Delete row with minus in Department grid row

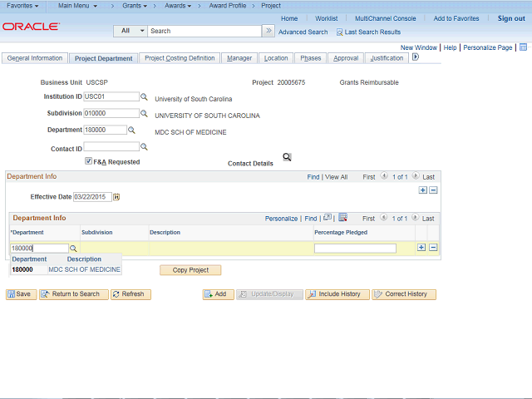pos(433,248)
